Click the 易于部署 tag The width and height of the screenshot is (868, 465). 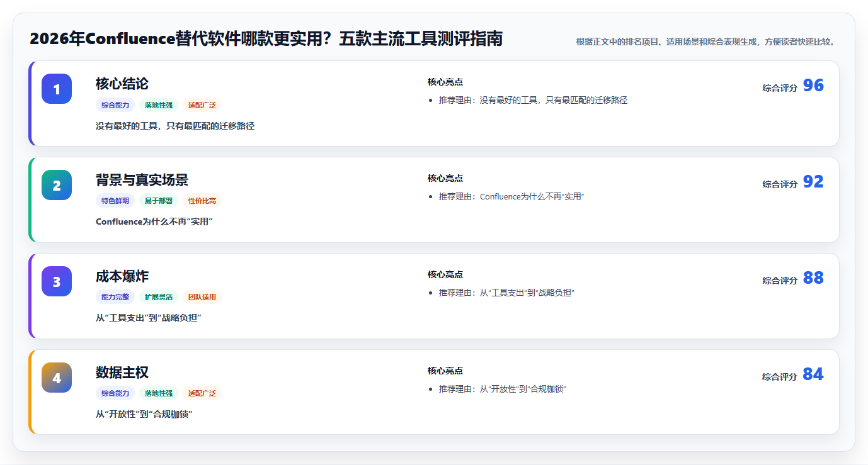pyautogui.click(x=159, y=201)
